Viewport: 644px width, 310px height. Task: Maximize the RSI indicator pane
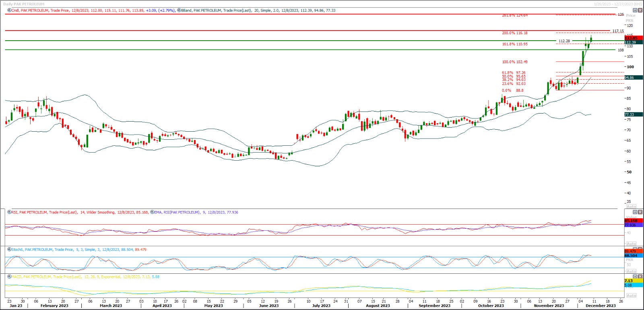pyautogui.click(x=635, y=212)
